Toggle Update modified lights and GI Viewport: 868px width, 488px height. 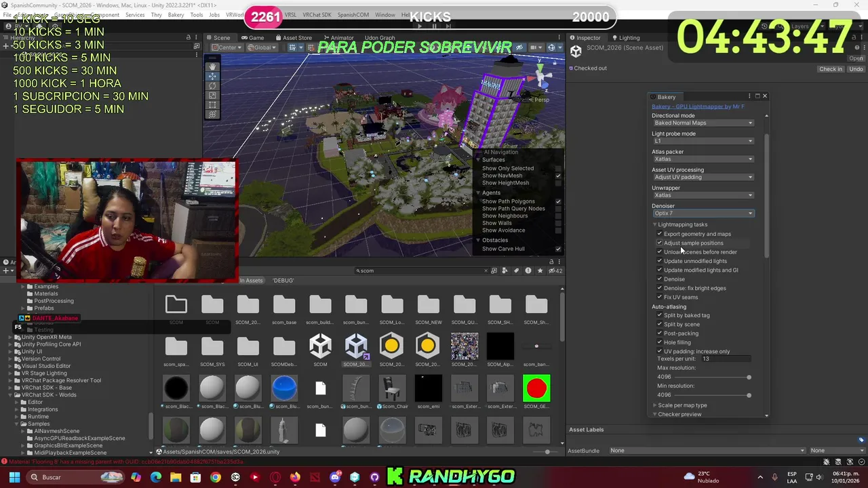click(x=659, y=270)
